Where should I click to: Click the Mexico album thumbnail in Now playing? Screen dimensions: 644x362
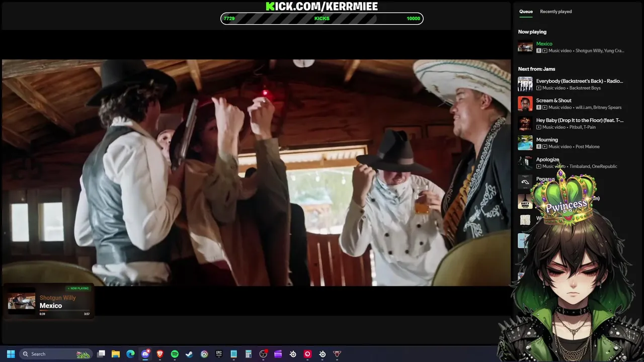click(525, 47)
